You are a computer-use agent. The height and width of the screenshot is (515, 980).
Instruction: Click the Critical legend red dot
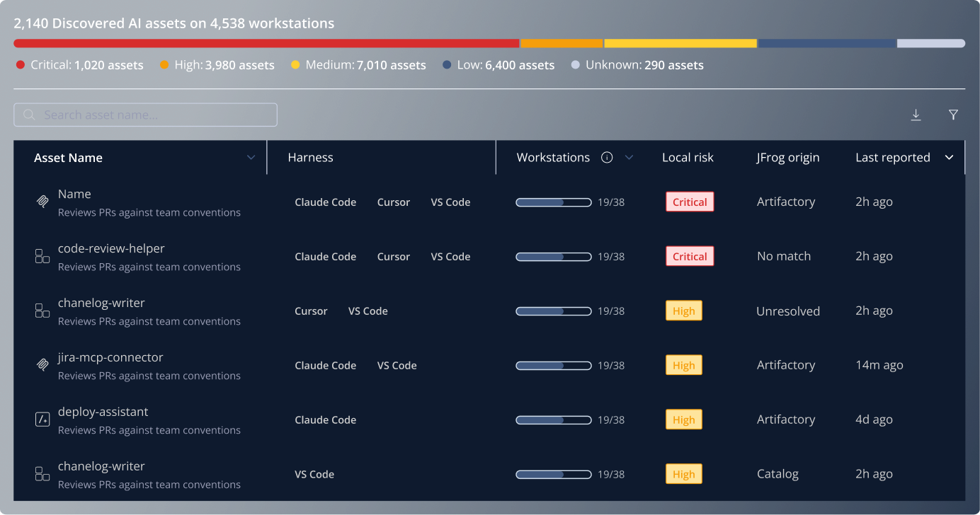pyautogui.click(x=21, y=65)
